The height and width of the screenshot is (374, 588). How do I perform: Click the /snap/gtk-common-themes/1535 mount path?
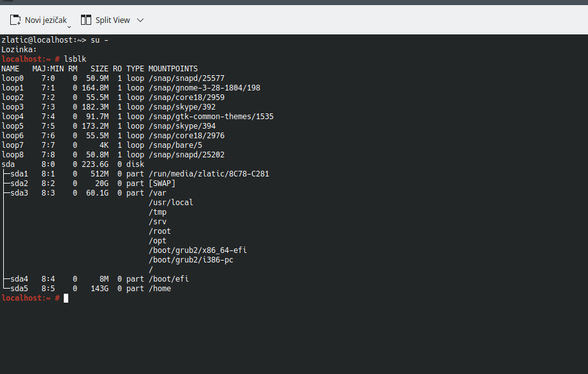[210, 116]
